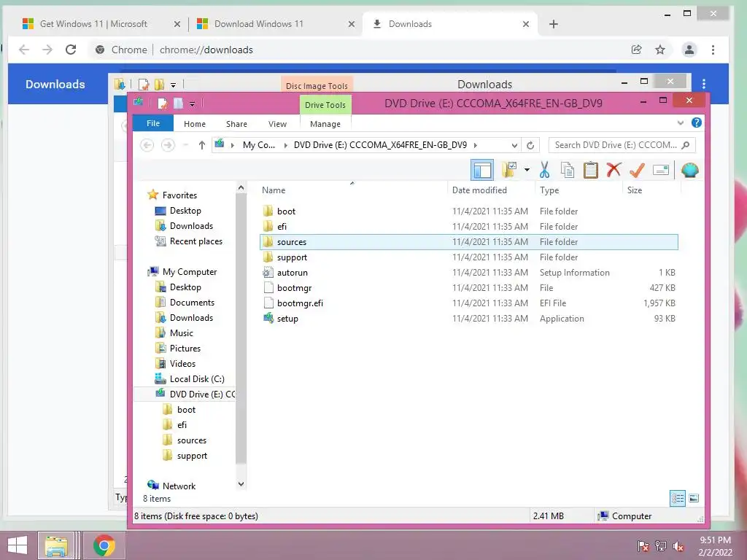The width and height of the screenshot is (747, 560).
Task: Click the shell globe icon in toolbar
Action: [x=690, y=170]
